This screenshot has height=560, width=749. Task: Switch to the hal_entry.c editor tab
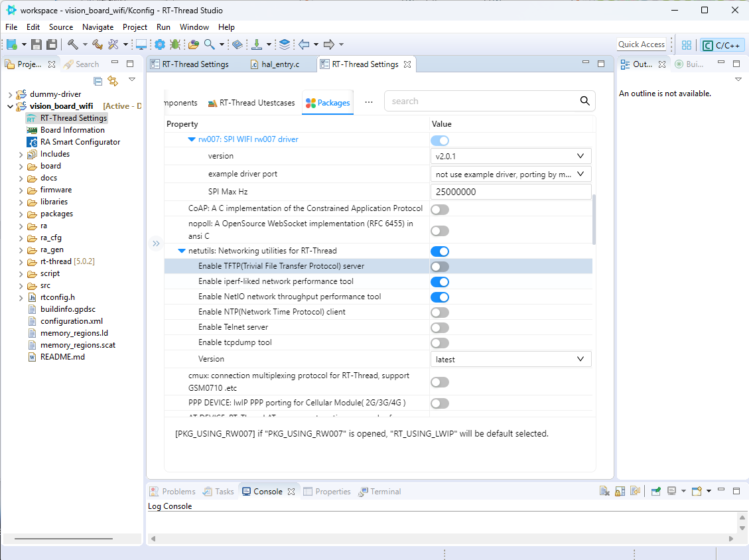pos(279,64)
